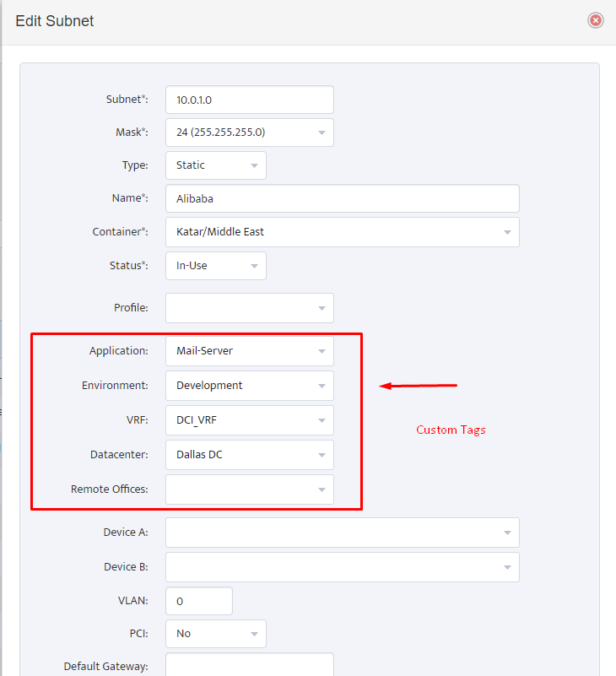Click into the Subnet address field
Image resolution: width=616 pixels, height=676 pixels.
[250, 100]
